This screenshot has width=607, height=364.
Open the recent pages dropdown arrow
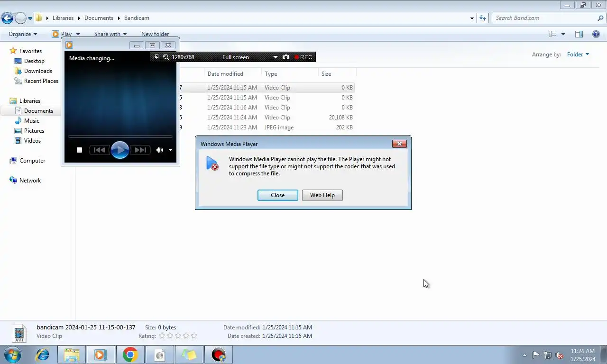point(30,18)
